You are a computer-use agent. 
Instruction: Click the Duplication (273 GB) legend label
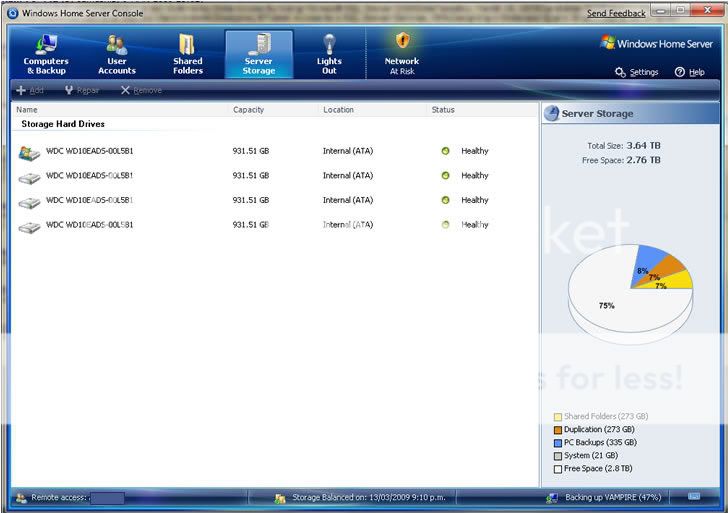click(599, 429)
